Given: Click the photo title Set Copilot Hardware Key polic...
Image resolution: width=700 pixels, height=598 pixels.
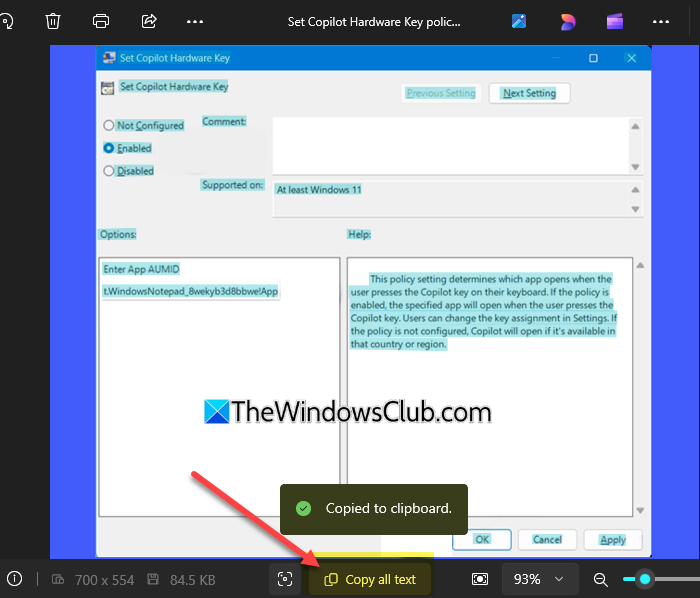Looking at the screenshot, I should (x=374, y=21).
